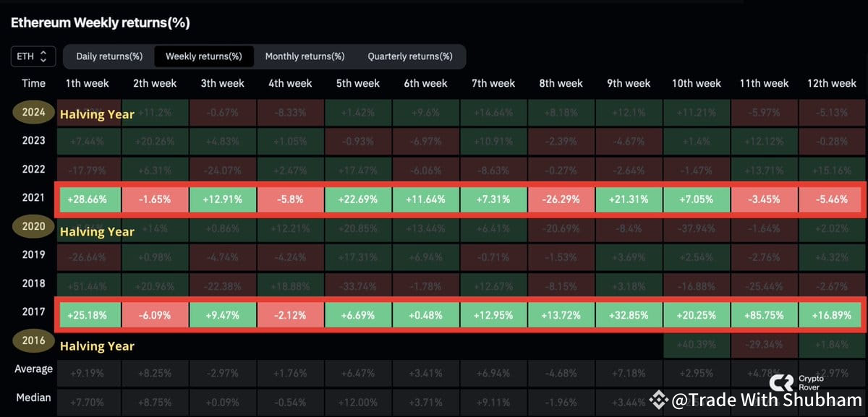This screenshot has width=868, height=417.
Task: Click the +21.31% cell in 2021
Action: pyautogui.click(x=629, y=199)
